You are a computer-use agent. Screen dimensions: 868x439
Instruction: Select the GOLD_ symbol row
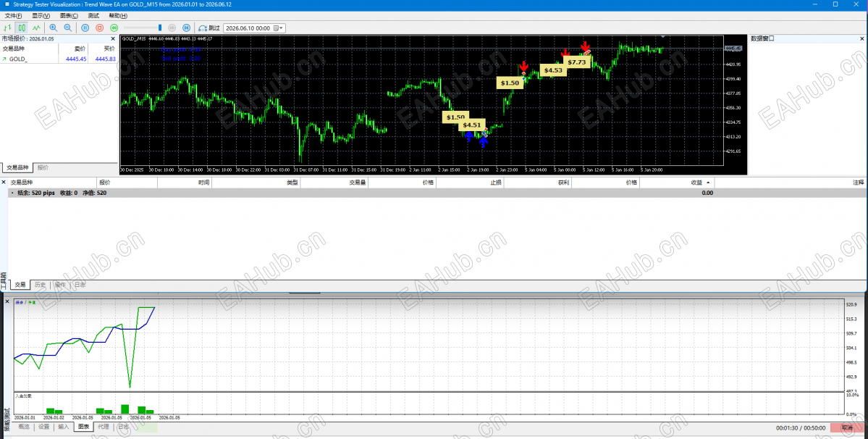pyautogui.click(x=59, y=59)
